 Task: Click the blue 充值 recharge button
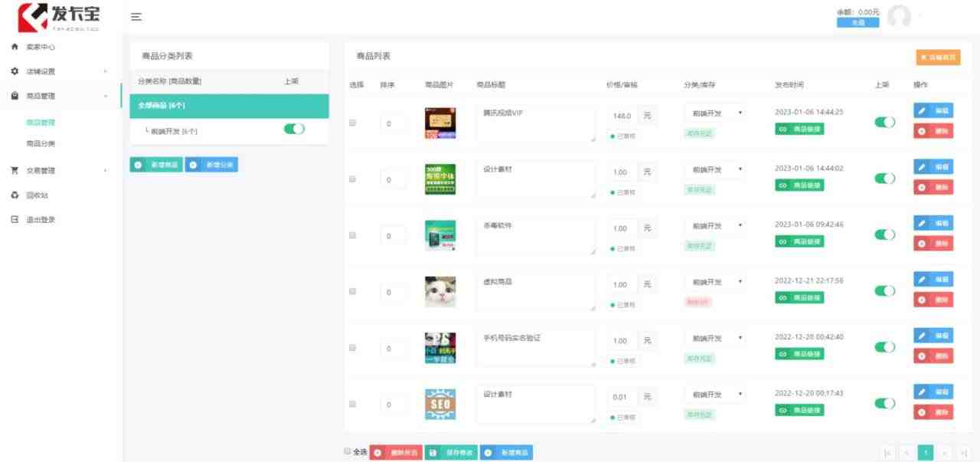[857, 22]
